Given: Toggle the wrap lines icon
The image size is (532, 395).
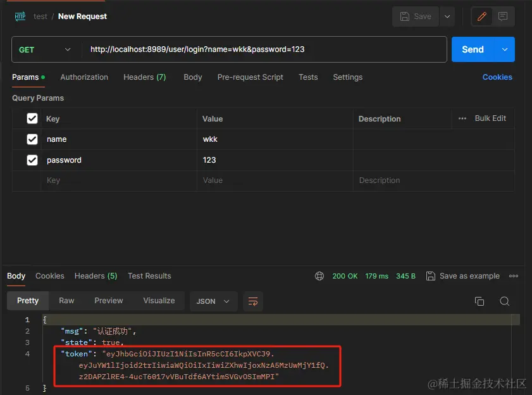Looking at the screenshot, I should [253, 301].
